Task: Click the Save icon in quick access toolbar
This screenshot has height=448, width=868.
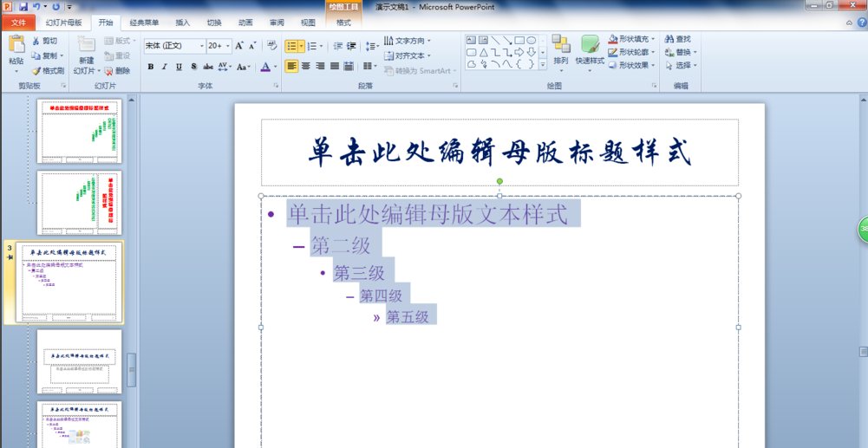Action: [x=23, y=7]
